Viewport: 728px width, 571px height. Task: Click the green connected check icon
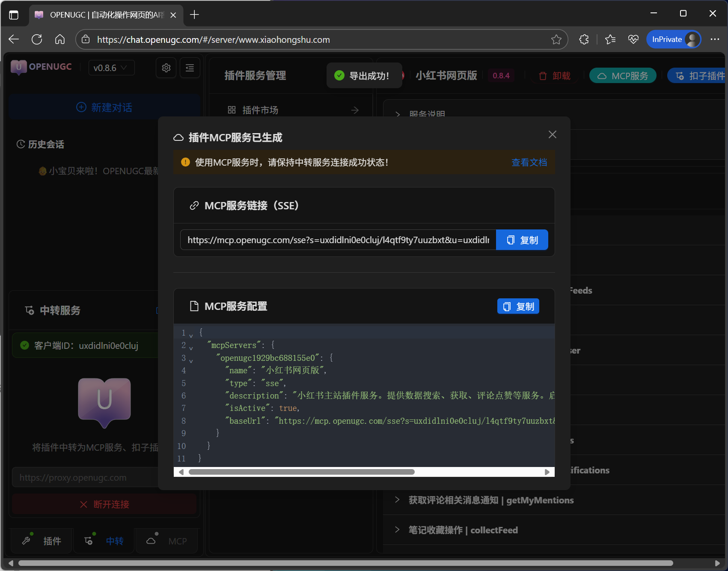pos(24,345)
